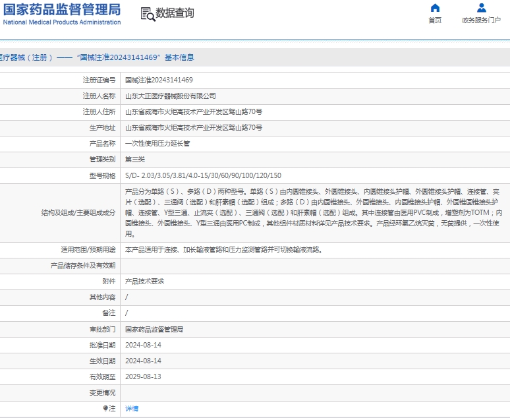Click the 数据查询 search document icon
Screen dimensions: 510x420
click(x=148, y=15)
